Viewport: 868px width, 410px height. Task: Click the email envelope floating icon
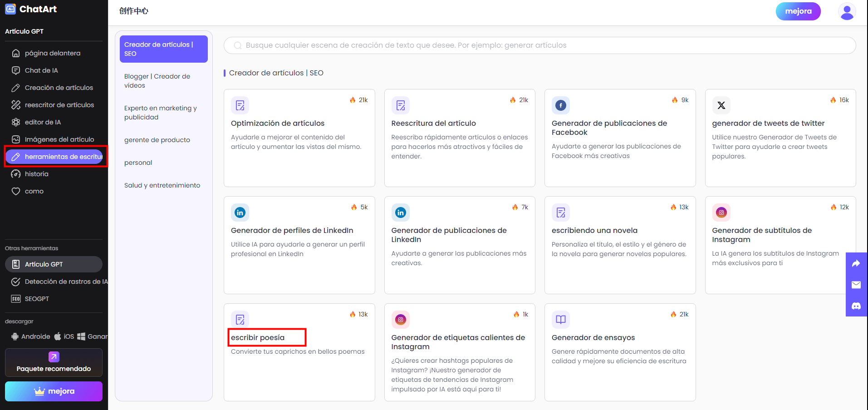point(856,285)
